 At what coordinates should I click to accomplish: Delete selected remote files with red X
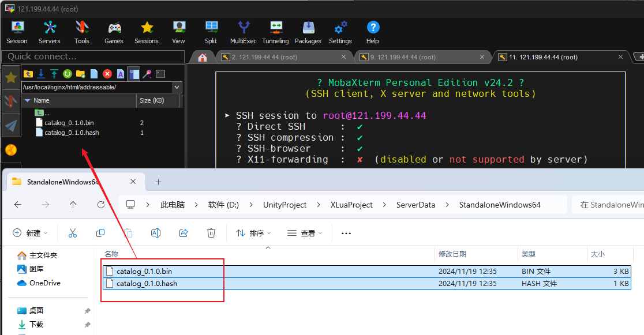tap(107, 74)
